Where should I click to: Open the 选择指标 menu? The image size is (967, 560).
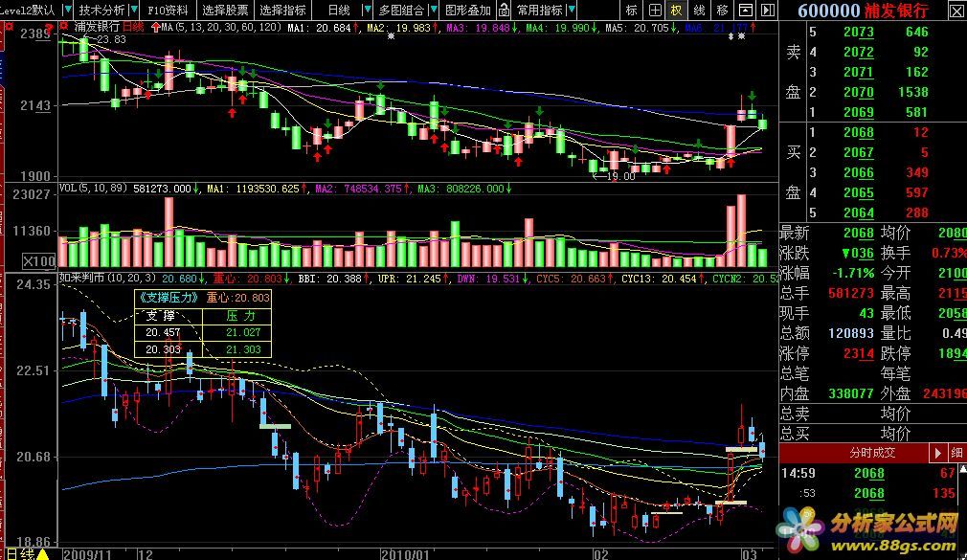282,10
